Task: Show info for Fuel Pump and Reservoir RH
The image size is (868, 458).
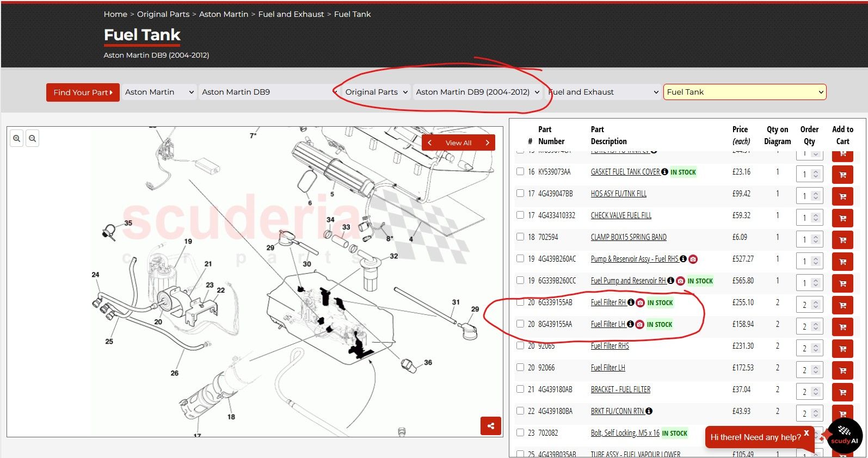Action: [x=670, y=281]
